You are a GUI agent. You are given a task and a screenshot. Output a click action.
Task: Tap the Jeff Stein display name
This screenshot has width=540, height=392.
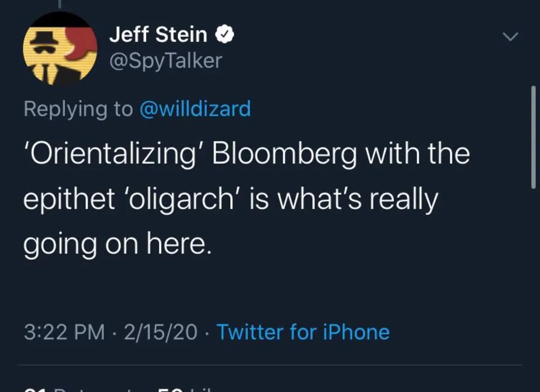[158, 35]
